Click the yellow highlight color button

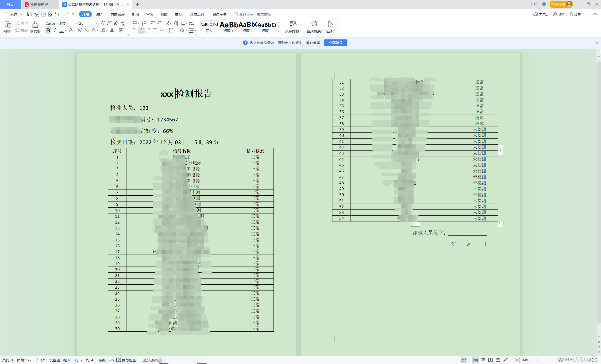coord(103,30)
